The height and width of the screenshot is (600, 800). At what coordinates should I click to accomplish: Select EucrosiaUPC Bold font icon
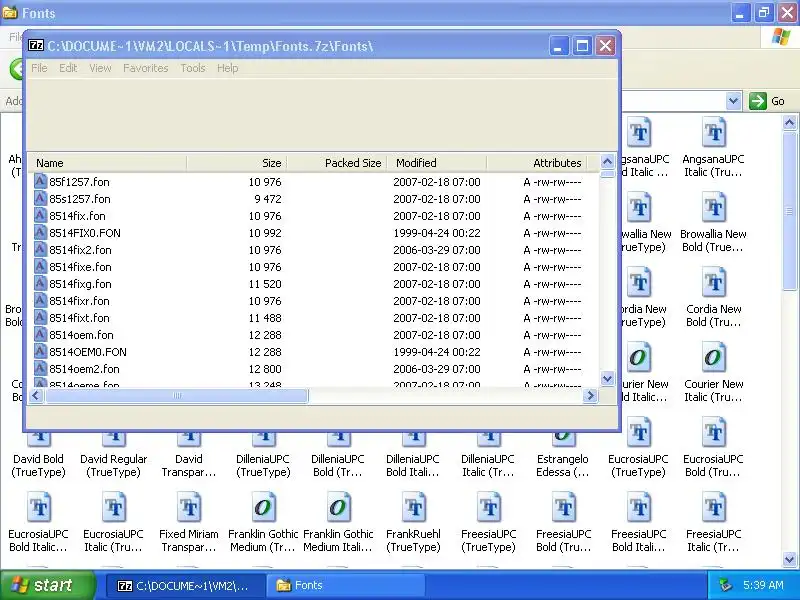(713, 433)
